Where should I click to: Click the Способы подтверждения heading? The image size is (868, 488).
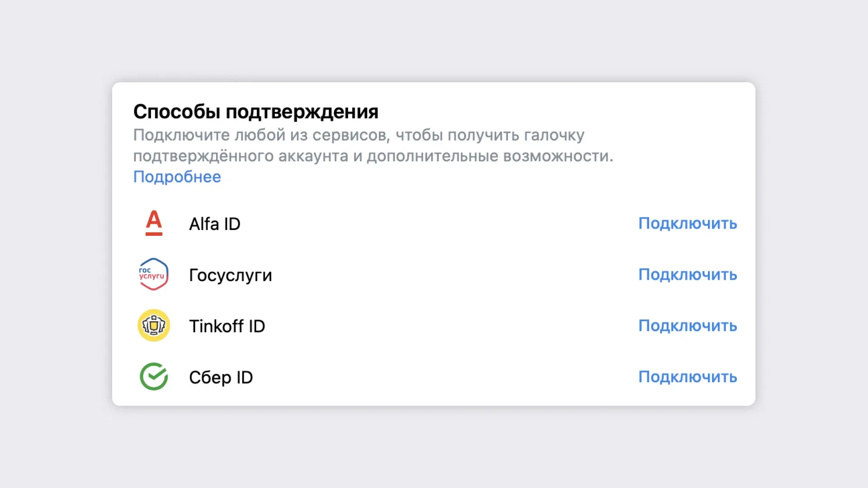(x=256, y=112)
